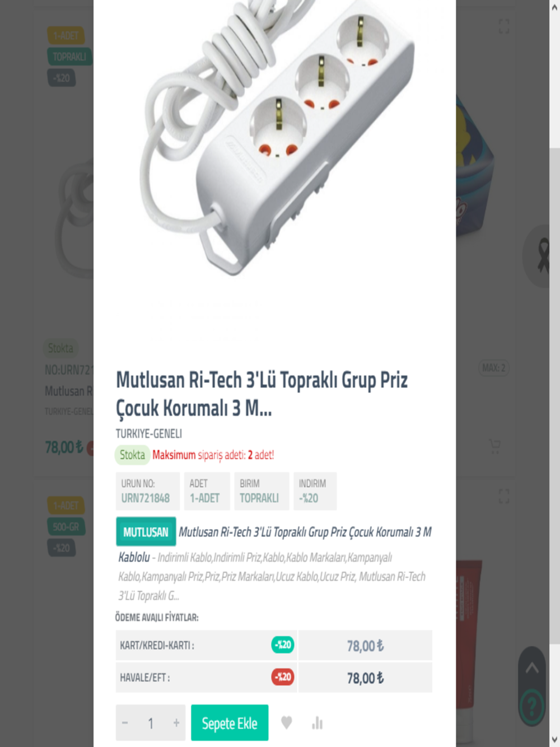
Task: Click the black ribbon icon
Action: (542, 255)
